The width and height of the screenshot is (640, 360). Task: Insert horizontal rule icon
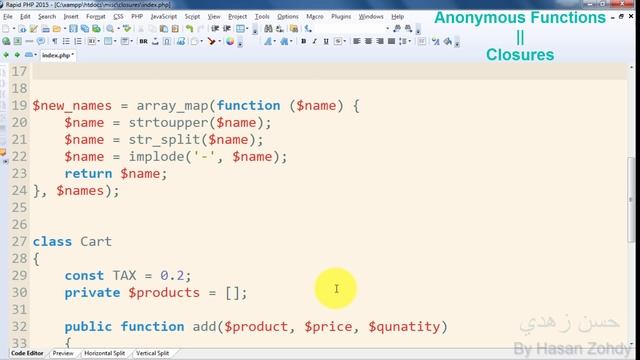(29, 41)
